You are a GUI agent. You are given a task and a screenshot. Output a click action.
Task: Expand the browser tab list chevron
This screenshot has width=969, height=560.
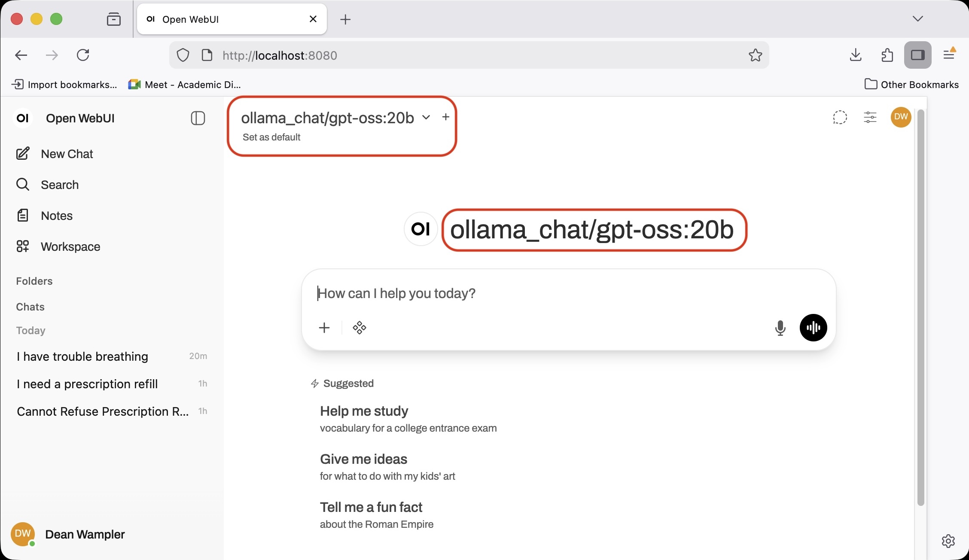coord(918,19)
